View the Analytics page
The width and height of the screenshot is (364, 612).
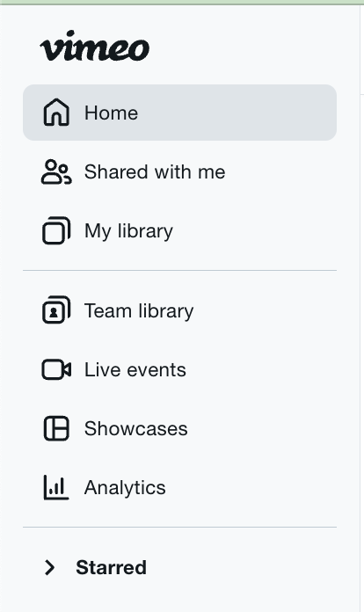pyautogui.click(x=180, y=487)
